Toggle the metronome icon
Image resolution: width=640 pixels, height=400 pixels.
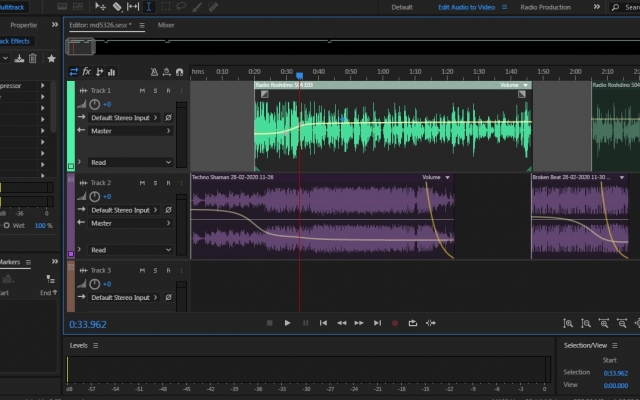click(154, 72)
